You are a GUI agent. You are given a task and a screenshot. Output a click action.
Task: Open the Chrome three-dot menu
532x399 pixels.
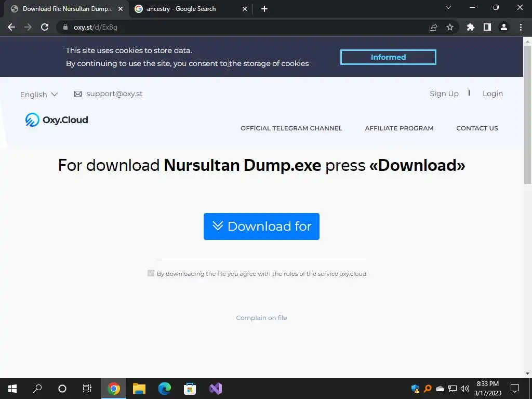click(521, 27)
